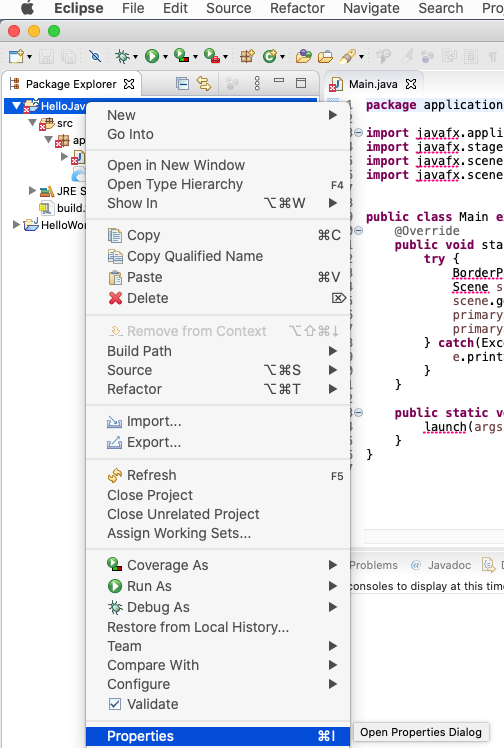Choose Open in New Window
This screenshot has height=748, width=504.
217,165
